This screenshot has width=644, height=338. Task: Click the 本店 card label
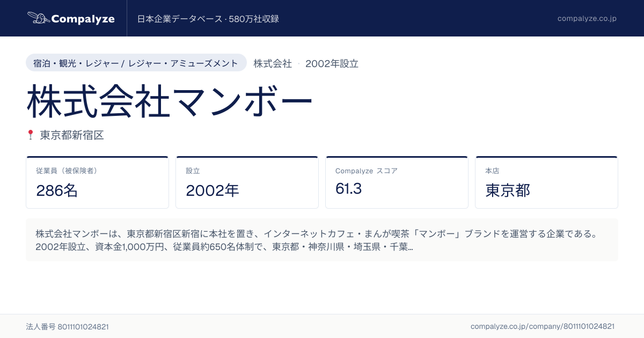[x=492, y=171]
